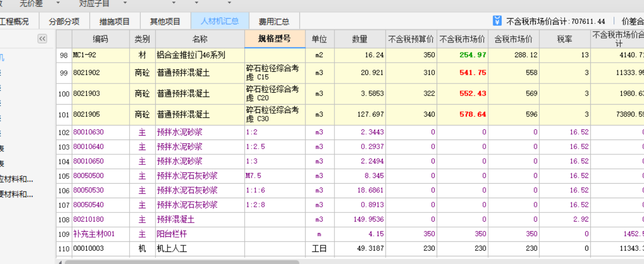Click 预拌混凝土 name in row 108

pos(200,219)
